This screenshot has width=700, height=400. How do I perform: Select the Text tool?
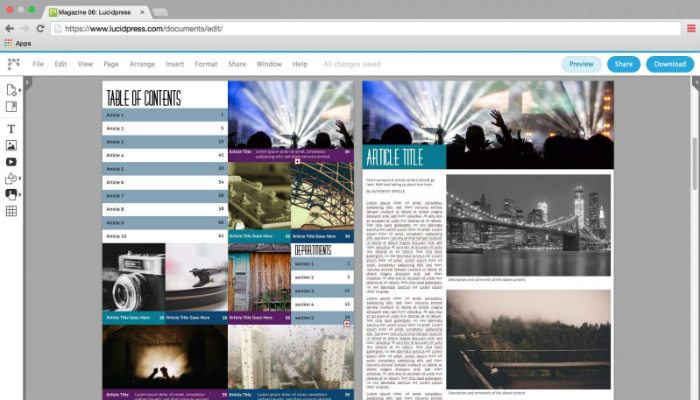tap(11, 129)
